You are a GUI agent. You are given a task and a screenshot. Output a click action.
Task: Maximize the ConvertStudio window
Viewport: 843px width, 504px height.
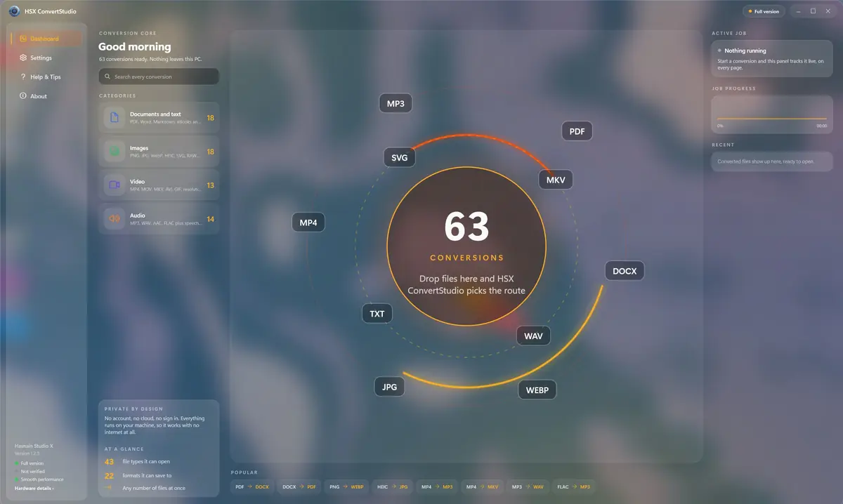[813, 11]
